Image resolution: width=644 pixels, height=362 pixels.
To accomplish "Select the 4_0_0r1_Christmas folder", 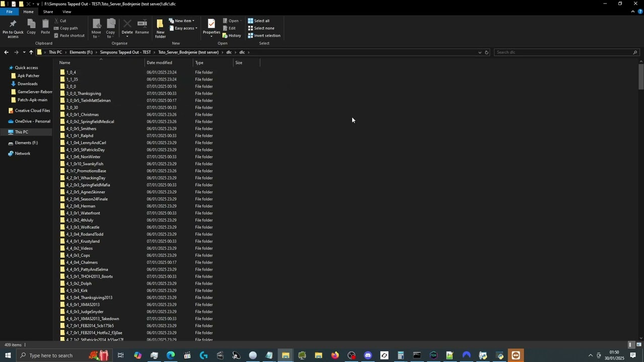I will pos(83,115).
